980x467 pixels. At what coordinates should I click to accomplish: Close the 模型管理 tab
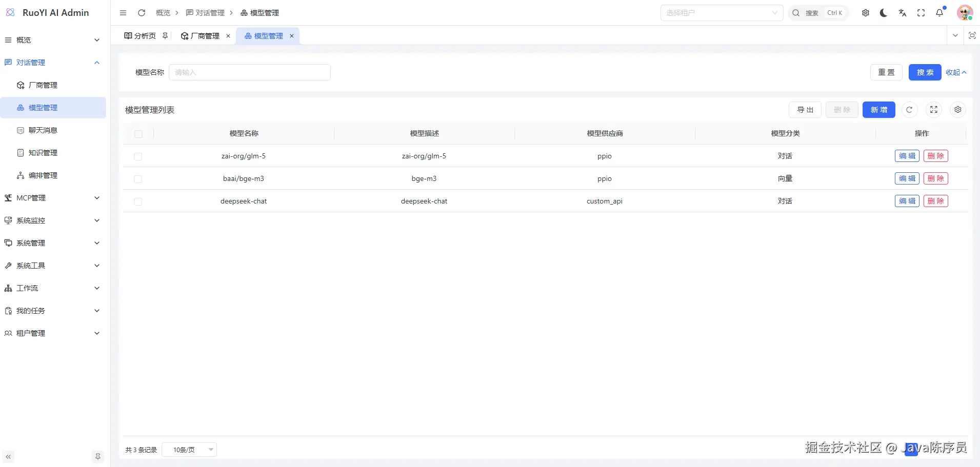(292, 36)
